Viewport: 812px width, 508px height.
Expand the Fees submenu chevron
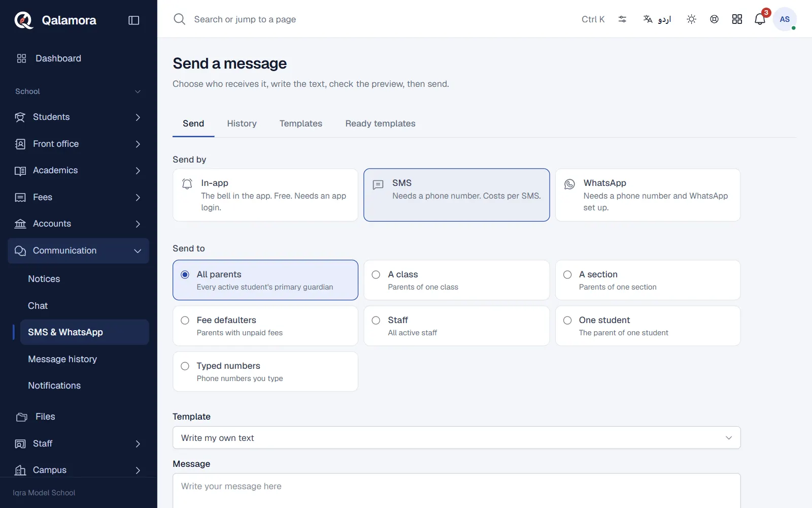coord(138,198)
